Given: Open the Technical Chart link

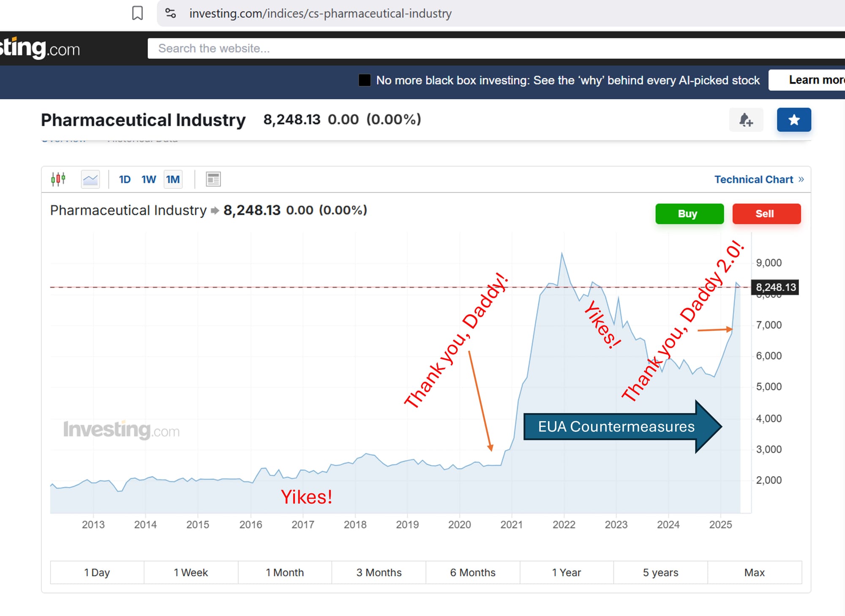Looking at the screenshot, I should pyautogui.click(x=759, y=180).
